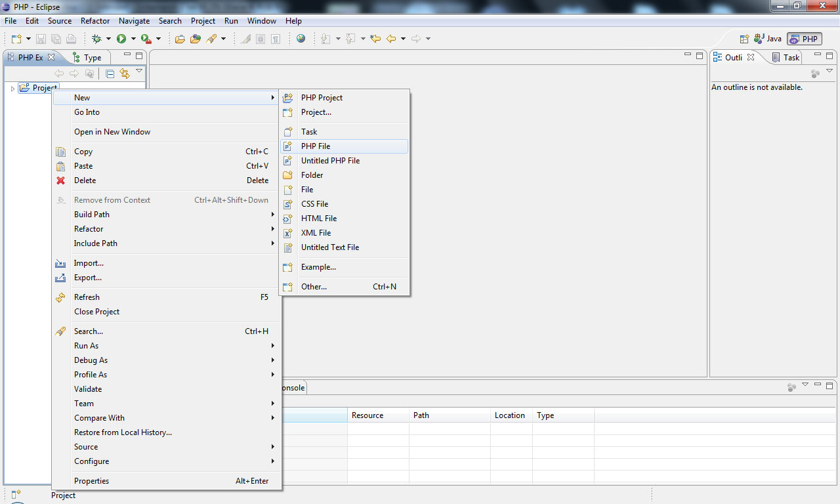Open the Window menu in menu bar
Image resolution: width=840 pixels, height=504 pixels.
coord(261,21)
